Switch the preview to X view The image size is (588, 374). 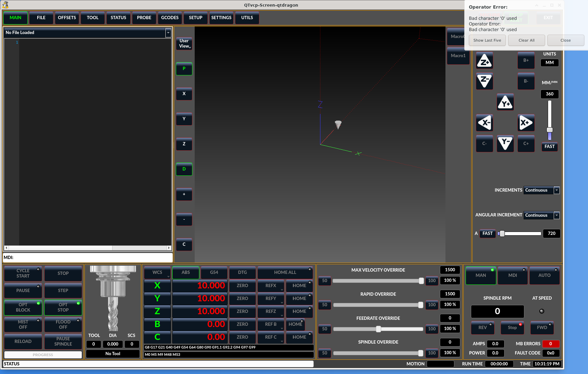pos(184,94)
